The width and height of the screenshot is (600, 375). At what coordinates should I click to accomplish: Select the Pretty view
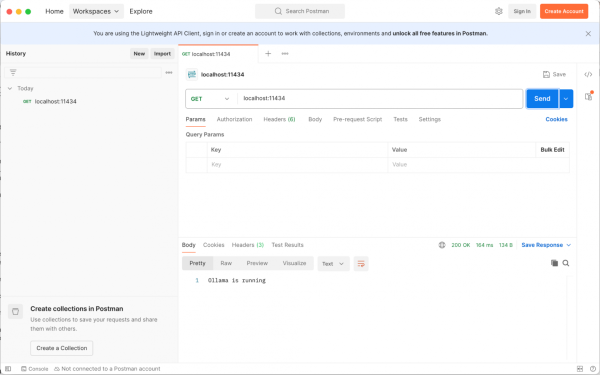coord(197,263)
